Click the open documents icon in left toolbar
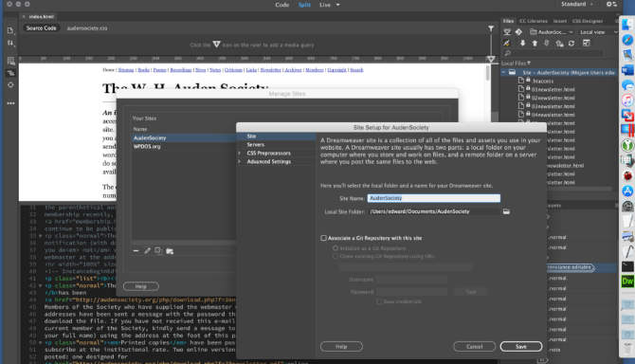The width and height of the screenshot is (635, 364). click(10, 30)
